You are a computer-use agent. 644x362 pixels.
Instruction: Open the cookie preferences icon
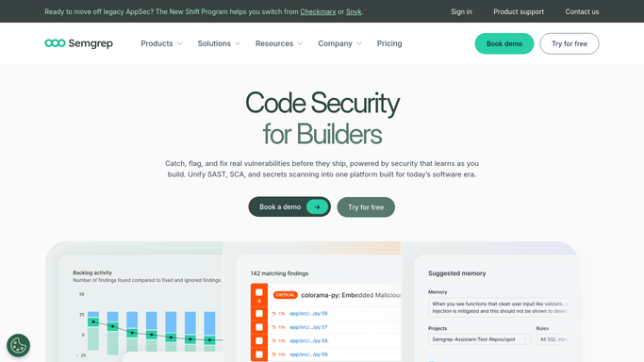point(18,345)
